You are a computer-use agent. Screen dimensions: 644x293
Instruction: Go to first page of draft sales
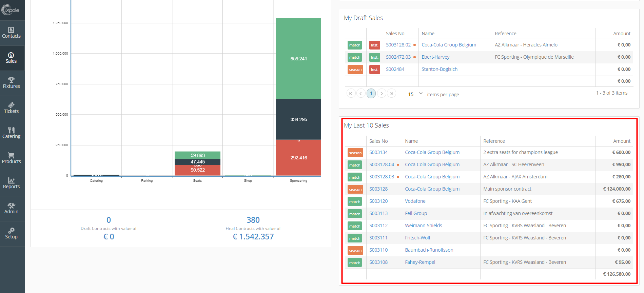click(x=351, y=93)
